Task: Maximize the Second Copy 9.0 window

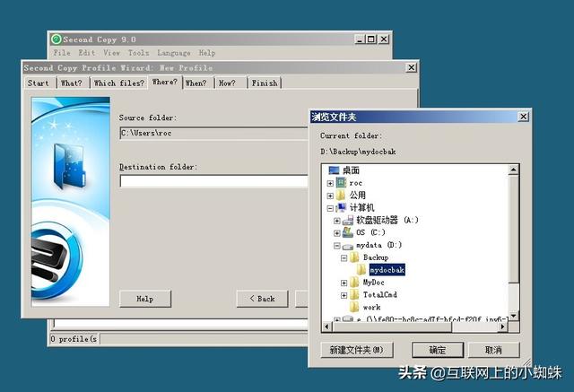Action: coord(371,39)
